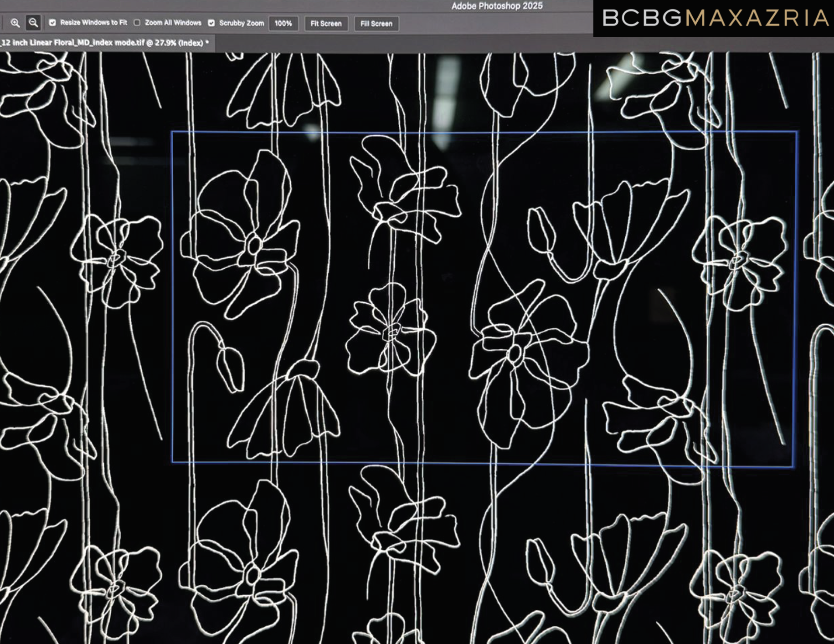Select the Linear Floral_MD_index mode.tif document tab
The height and width of the screenshot is (644, 834).
pyautogui.click(x=106, y=43)
